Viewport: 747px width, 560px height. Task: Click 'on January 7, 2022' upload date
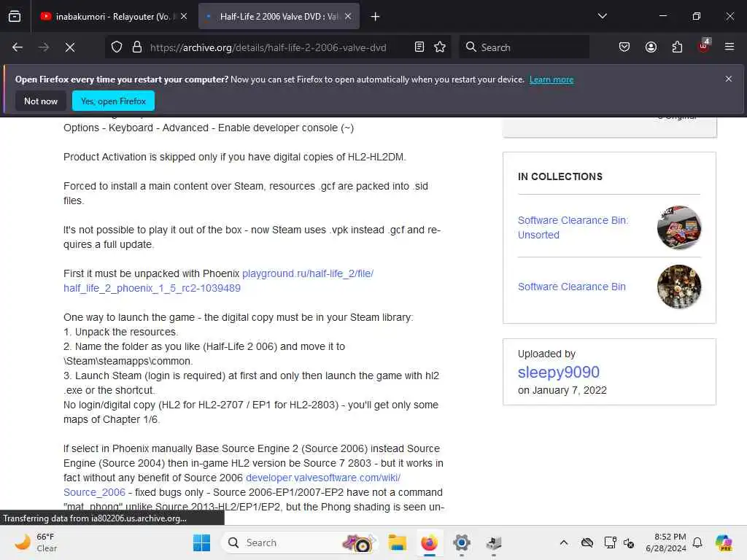[562, 391]
